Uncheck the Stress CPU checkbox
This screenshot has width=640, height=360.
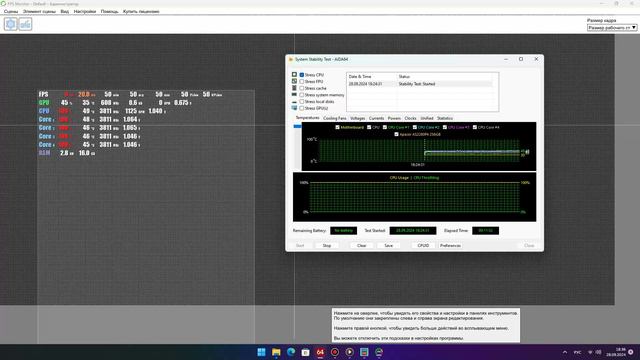pyautogui.click(x=302, y=75)
